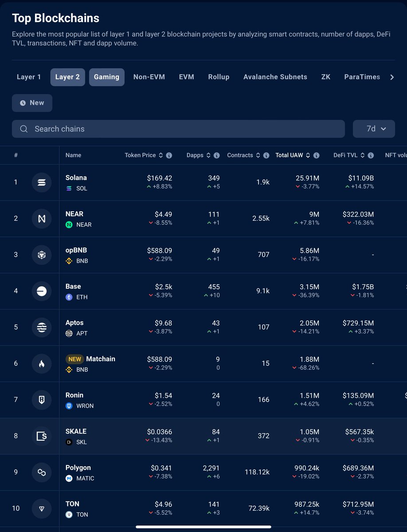
Task: Show Total UAW info icon
Action: tap(316, 156)
